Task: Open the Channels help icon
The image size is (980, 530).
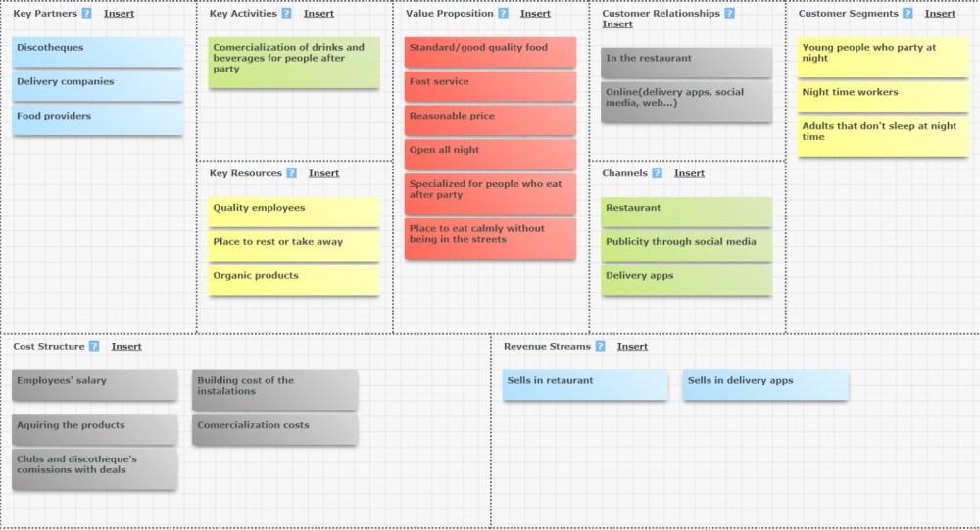Action: (x=657, y=173)
